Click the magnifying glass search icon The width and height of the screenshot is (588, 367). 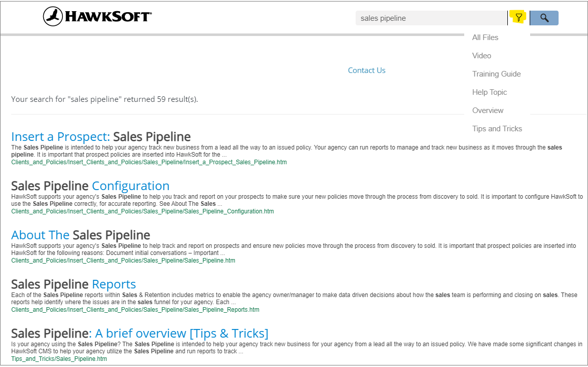point(544,17)
